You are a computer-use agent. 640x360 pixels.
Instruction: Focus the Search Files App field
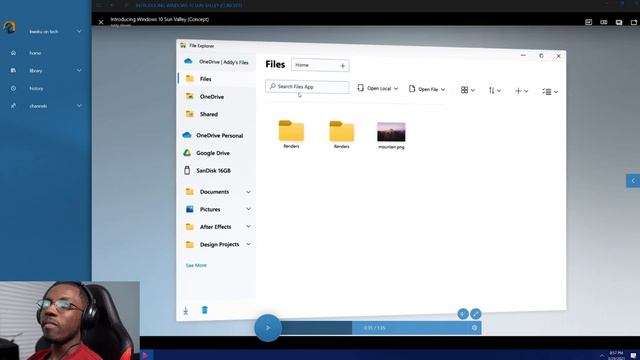(x=307, y=87)
